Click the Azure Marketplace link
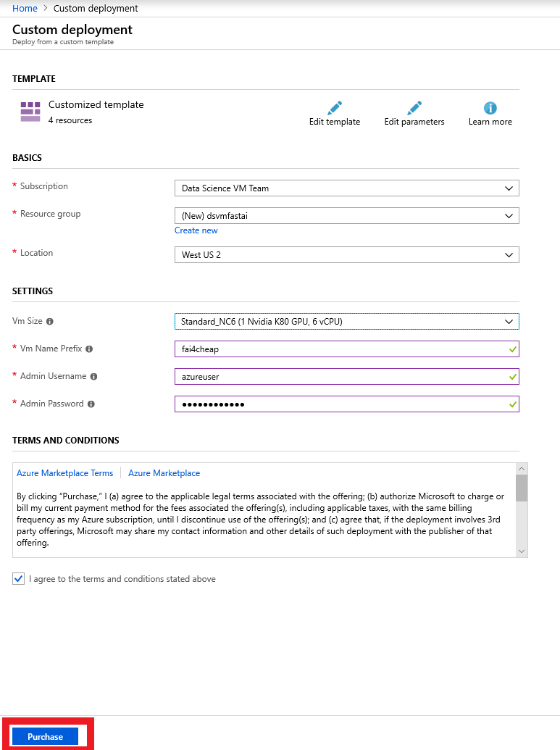Viewport: 560px width, 750px height. (164, 473)
